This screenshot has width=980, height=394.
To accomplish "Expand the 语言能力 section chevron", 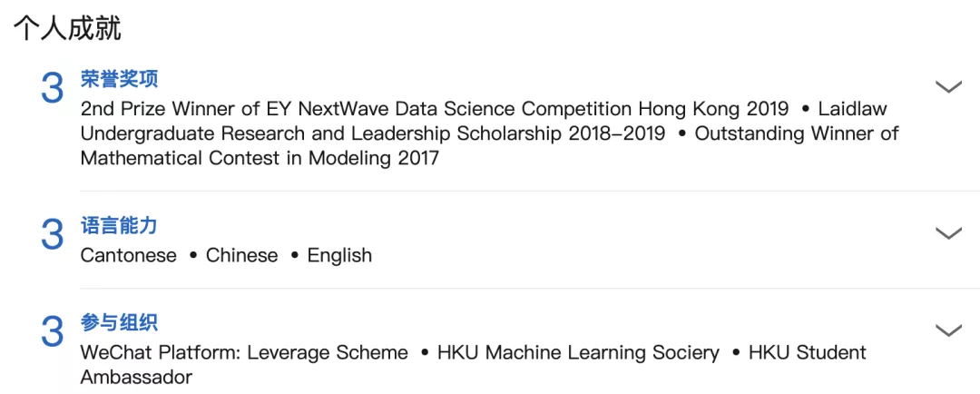I will tap(948, 233).
